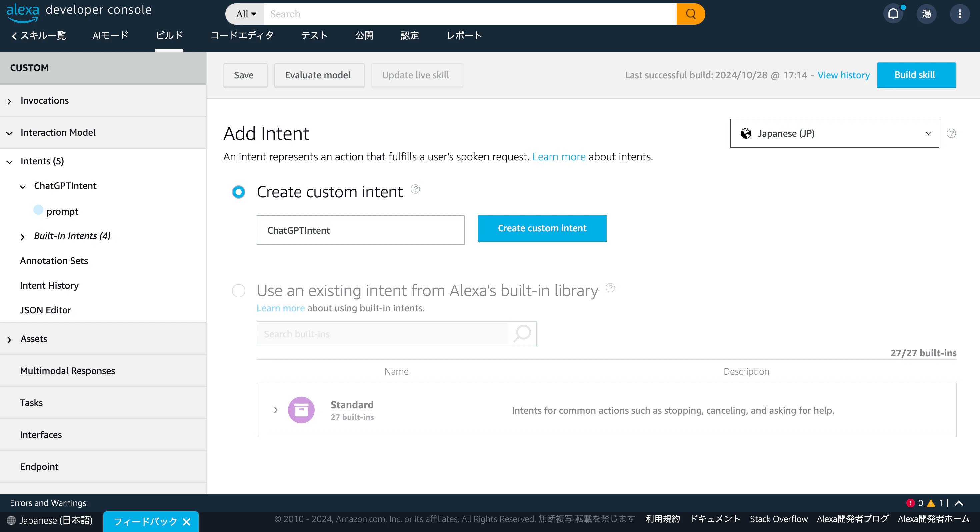Close the フィードバック tab
This screenshot has width=980, height=532.
pyautogui.click(x=186, y=522)
